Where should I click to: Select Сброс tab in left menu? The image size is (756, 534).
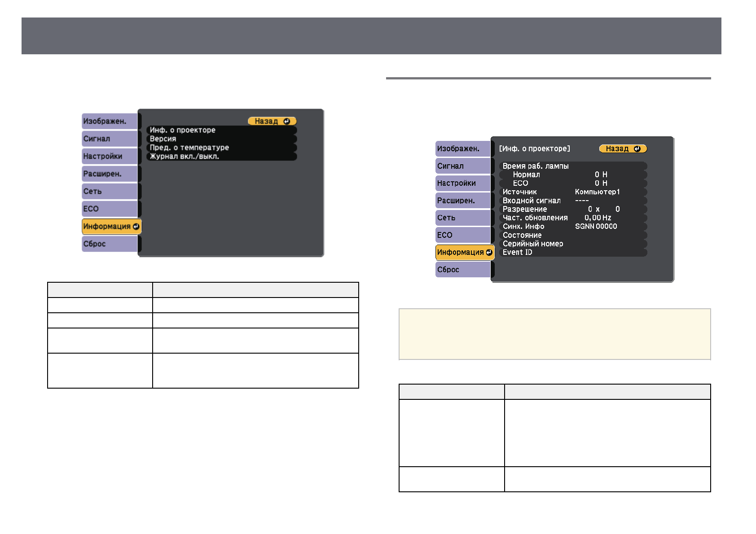110,244
